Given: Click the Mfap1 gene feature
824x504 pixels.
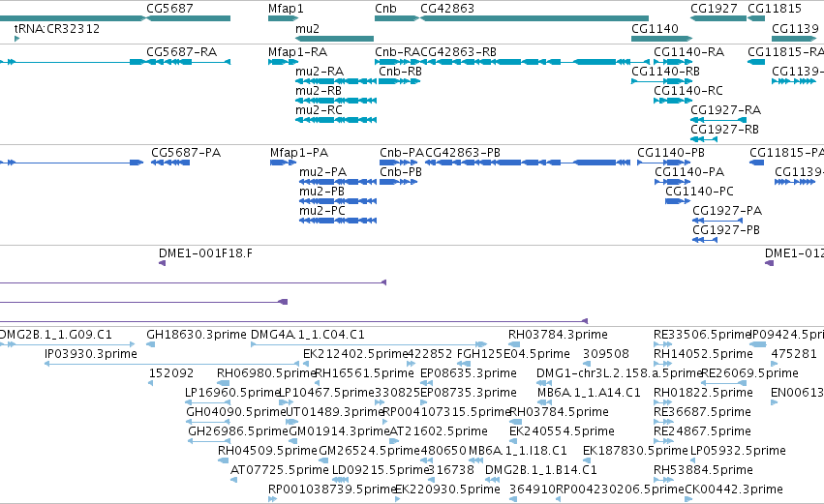Looking at the screenshot, I should pos(283,18).
